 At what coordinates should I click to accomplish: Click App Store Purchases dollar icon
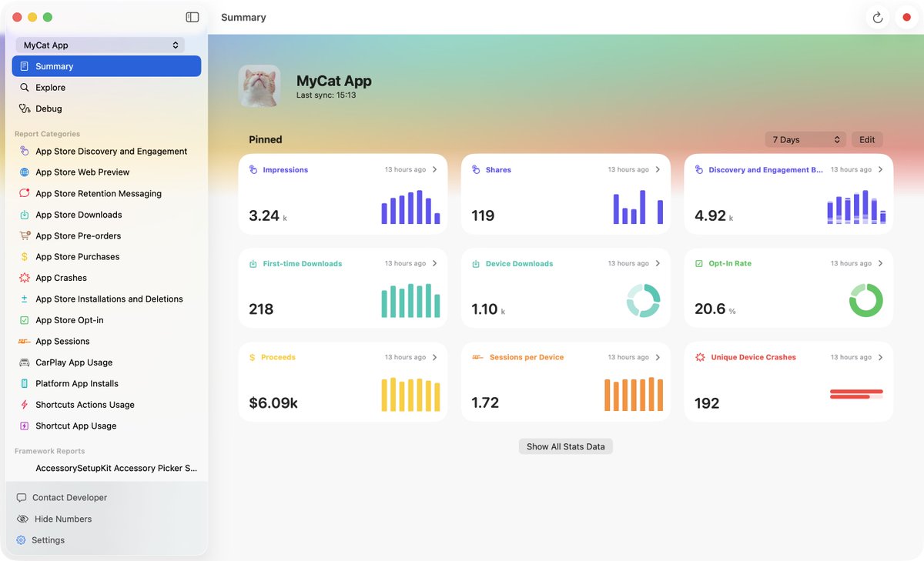(25, 257)
